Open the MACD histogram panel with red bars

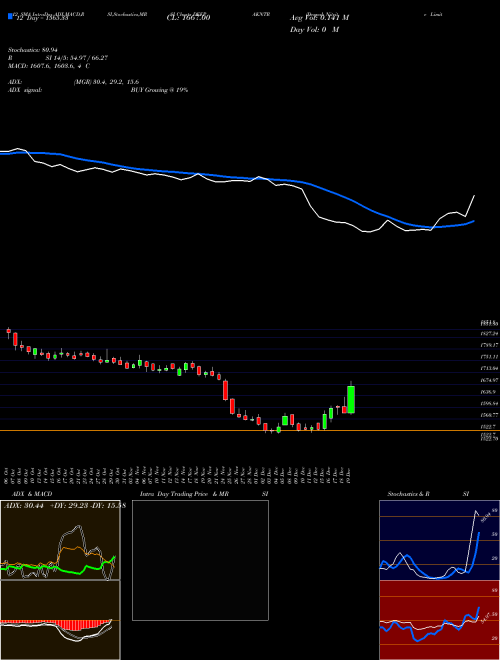coord(60,620)
